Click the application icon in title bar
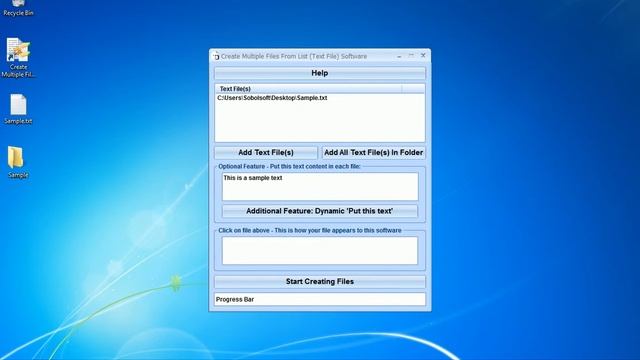This screenshot has height=360, width=640. [216, 56]
